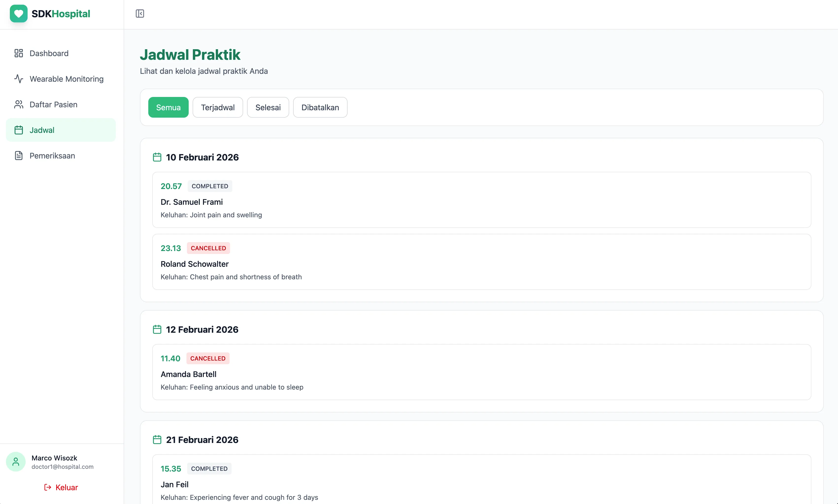
Task: Toggle the Dibatalkan filter
Action: click(x=320, y=107)
